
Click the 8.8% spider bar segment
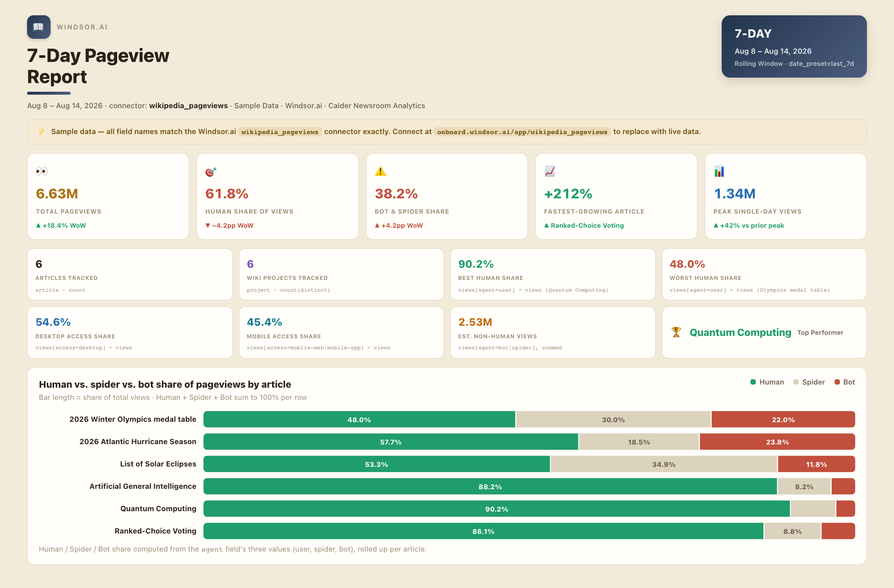[792, 531]
